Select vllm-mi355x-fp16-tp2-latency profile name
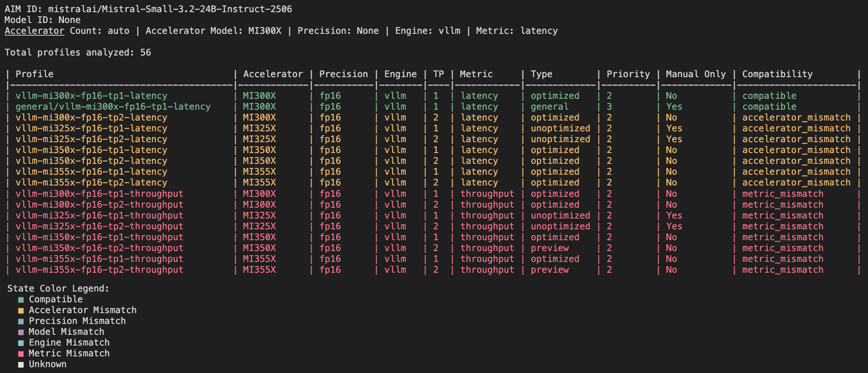This screenshot has height=373, width=868. click(x=91, y=182)
